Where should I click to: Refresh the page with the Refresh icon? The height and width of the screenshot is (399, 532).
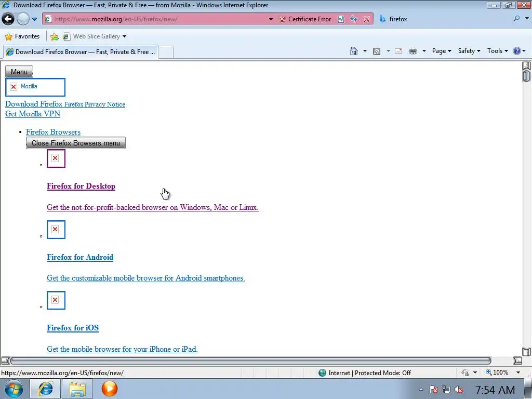tap(354, 19)
